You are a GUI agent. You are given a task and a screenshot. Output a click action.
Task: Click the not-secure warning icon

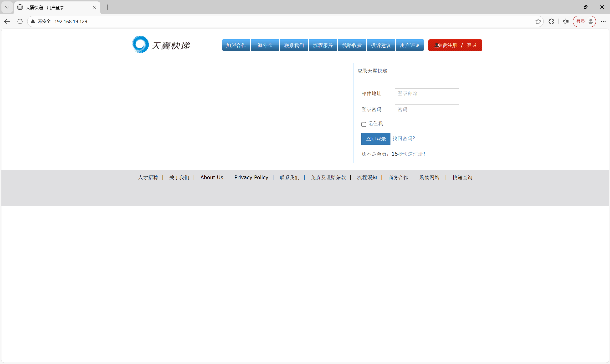[33, 22]
